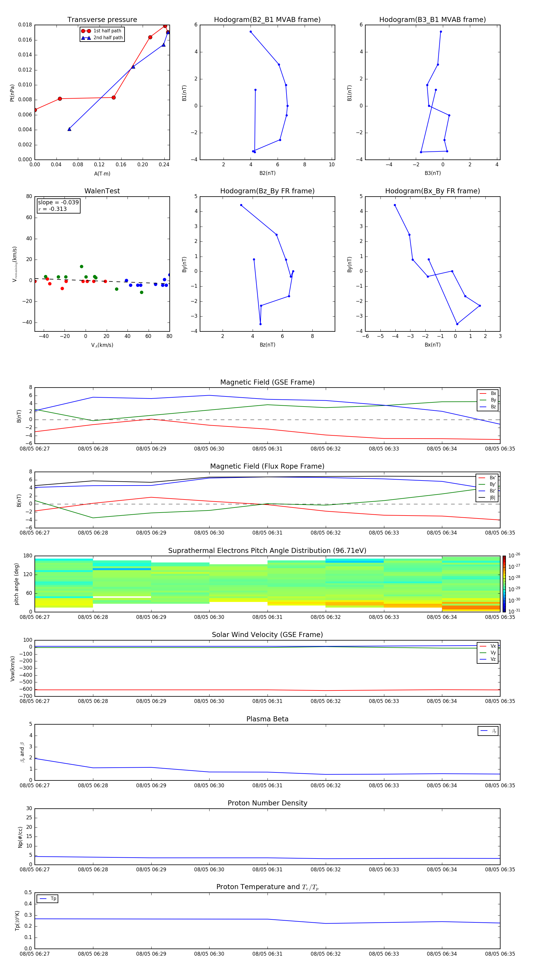Click the By legend entry in GSE magnetic field
This screenshot has width=535, height=980.
(x=488, y=400)
